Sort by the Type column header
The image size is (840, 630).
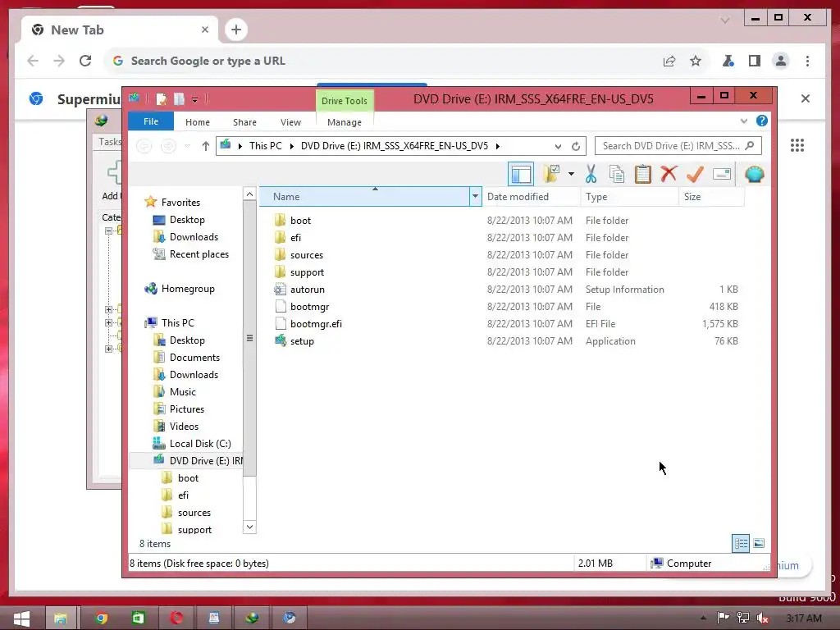(629, 197)
